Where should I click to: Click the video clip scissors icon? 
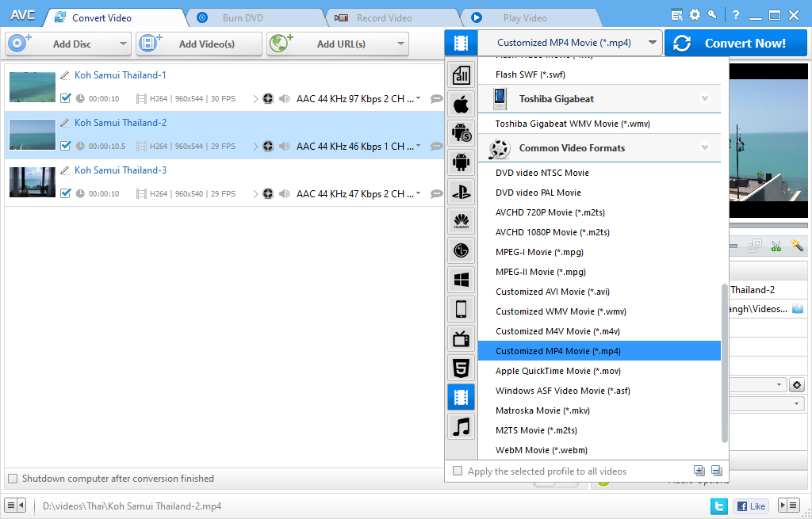coord(776,246)
